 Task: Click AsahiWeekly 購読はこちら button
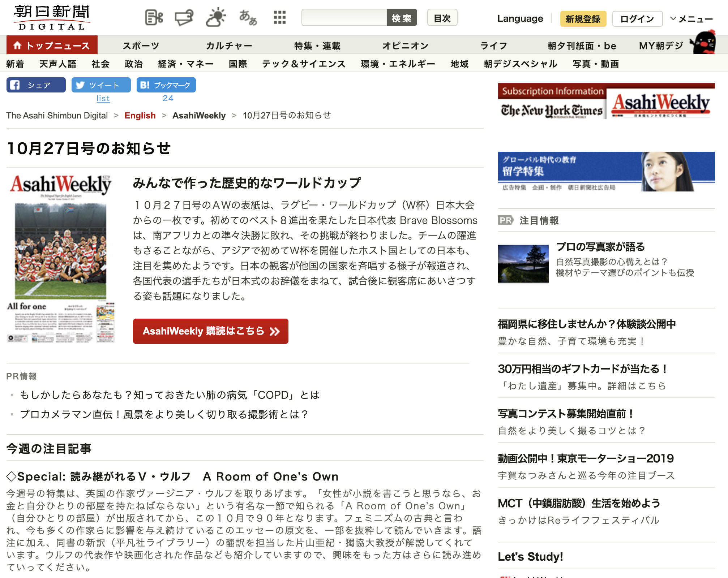(211, 331)
